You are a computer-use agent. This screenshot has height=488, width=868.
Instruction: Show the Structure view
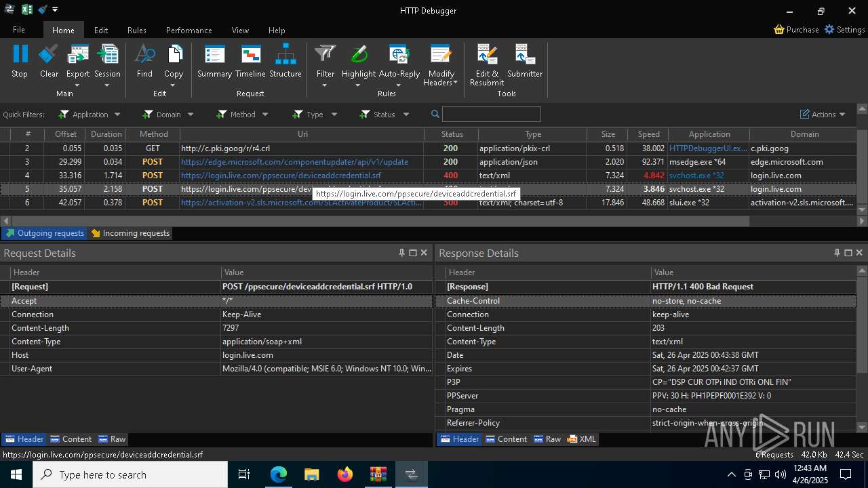point(285,62)
